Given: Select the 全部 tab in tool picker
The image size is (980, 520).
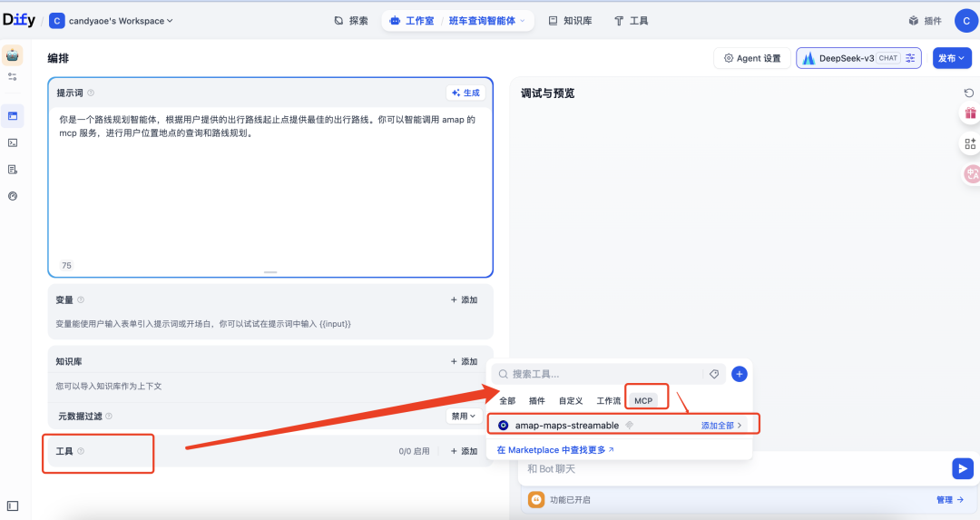Looking at the screenshot, I should pos(507,400).
